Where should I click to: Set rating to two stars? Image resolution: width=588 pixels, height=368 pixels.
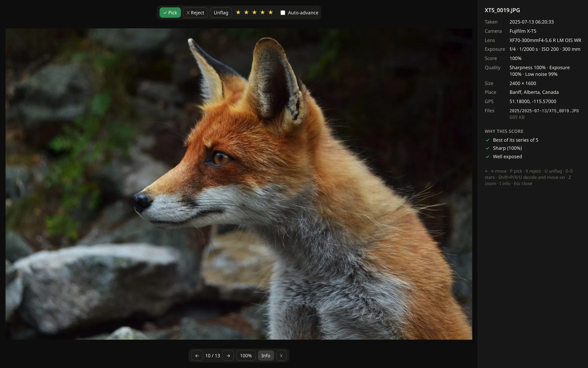246,12
